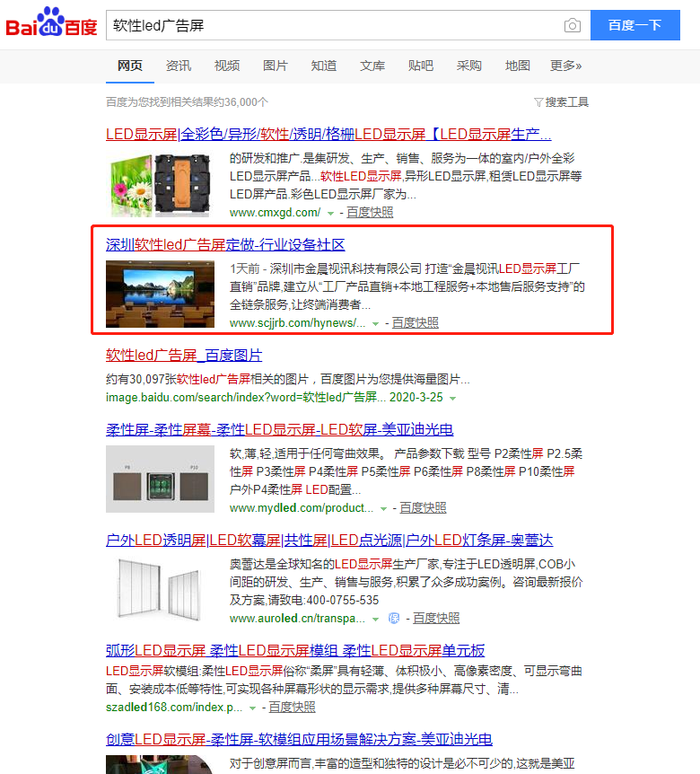Viewport: 700px width, 774px height.
Task: Expand dropdown arrow next to www.cmxgd.com
Action: [331, 213]
